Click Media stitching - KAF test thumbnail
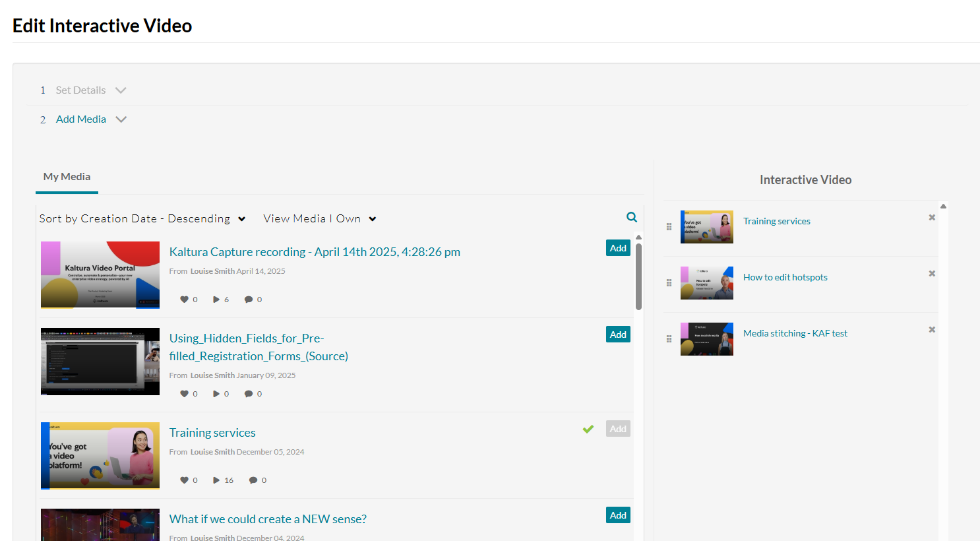980x541 pixels. tap(707, 339)
